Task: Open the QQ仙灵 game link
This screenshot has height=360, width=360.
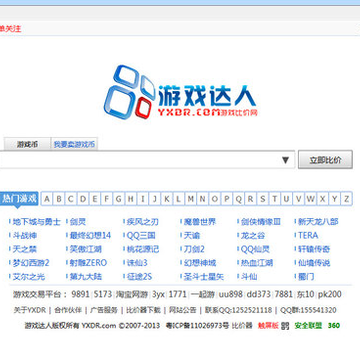Action: (255, 249)
